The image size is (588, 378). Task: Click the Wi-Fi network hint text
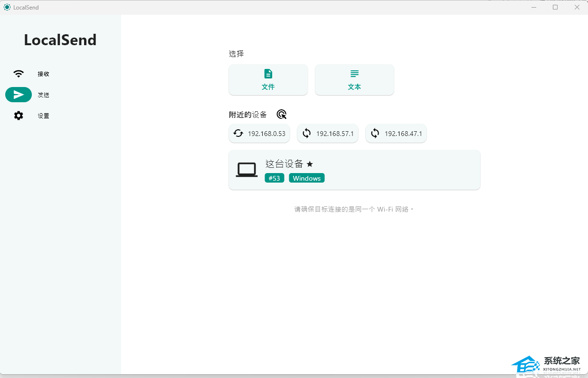pos(354,209)
